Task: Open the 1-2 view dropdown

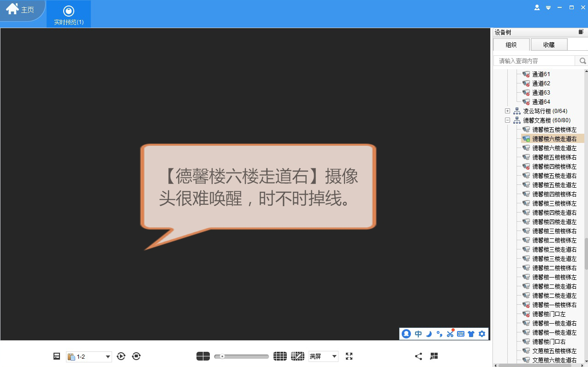Action: (x=89, y=356)
